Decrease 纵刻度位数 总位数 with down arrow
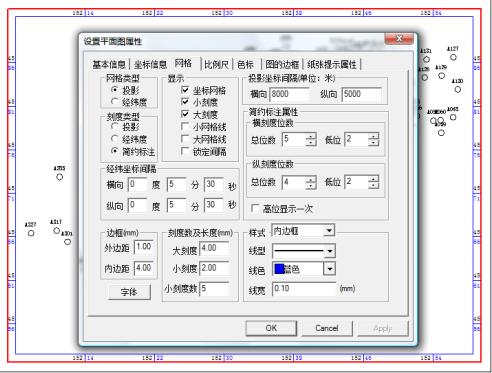This screenshot has width=492, height=373. [311, 186]
